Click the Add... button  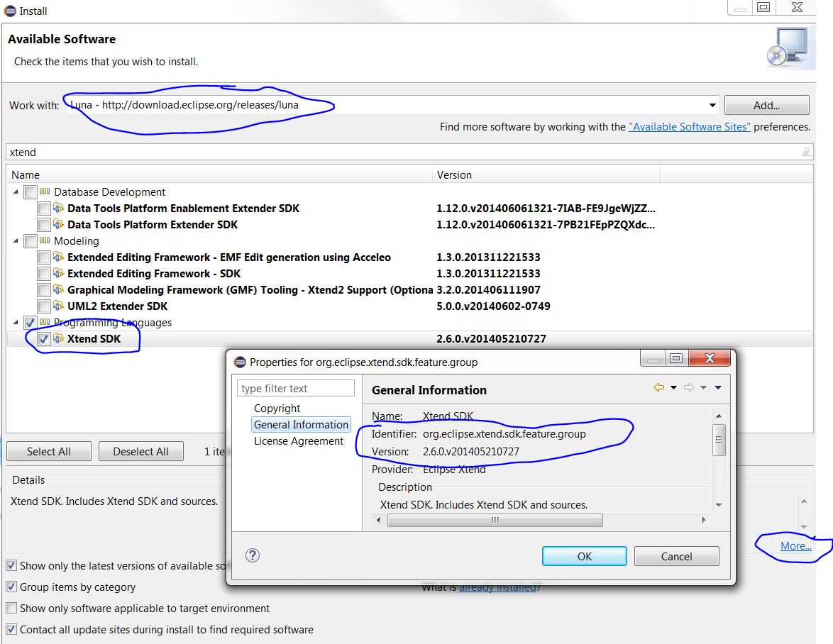[x=766, y=105]
